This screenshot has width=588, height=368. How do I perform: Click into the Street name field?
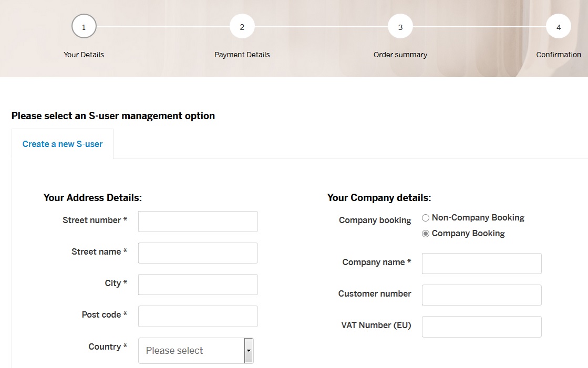point(198,253)
